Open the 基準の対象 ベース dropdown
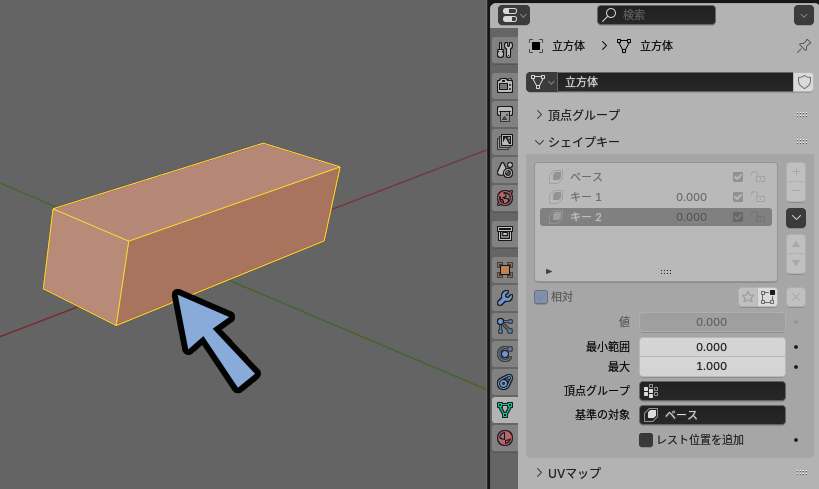 point(712,415)
